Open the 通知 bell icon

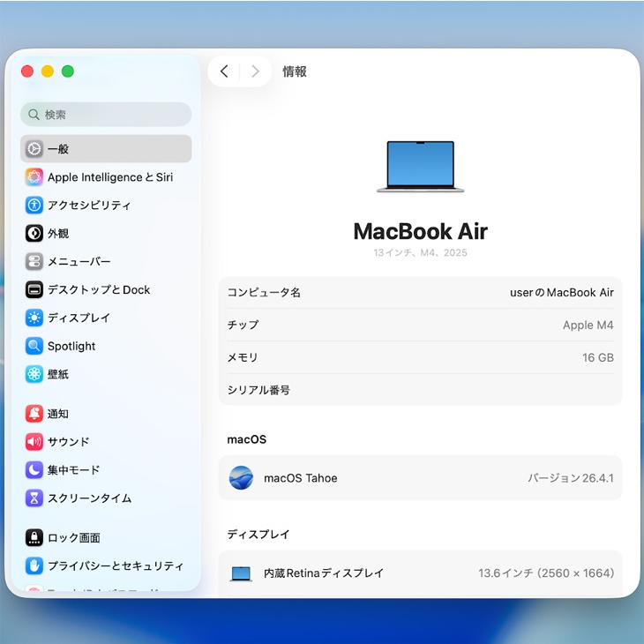tap(34, 414)
